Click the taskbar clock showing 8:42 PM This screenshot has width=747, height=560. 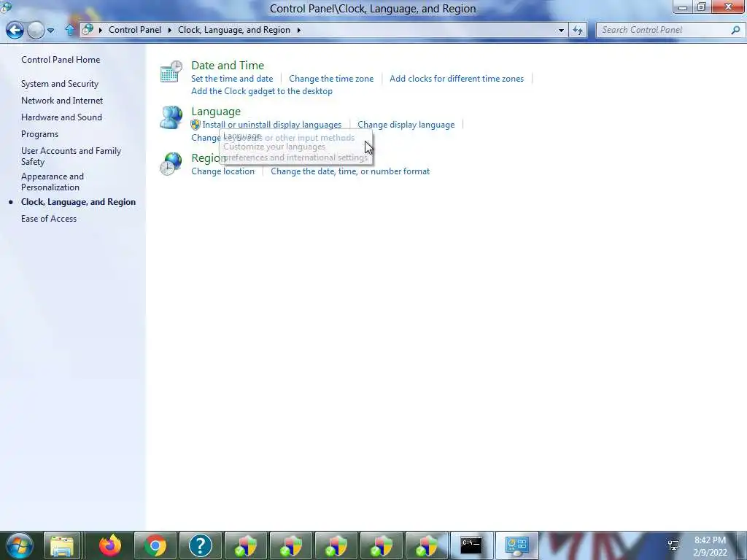(710, 546)
